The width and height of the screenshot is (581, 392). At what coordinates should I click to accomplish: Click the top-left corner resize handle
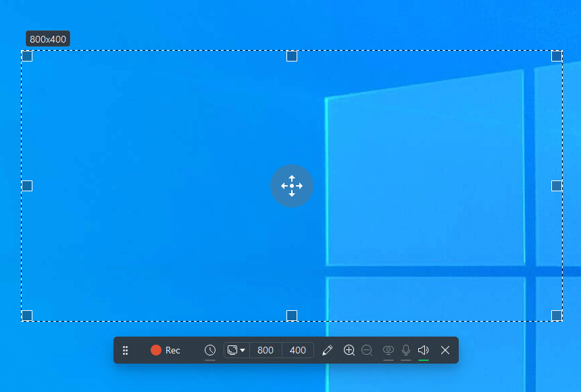[27, 56]
